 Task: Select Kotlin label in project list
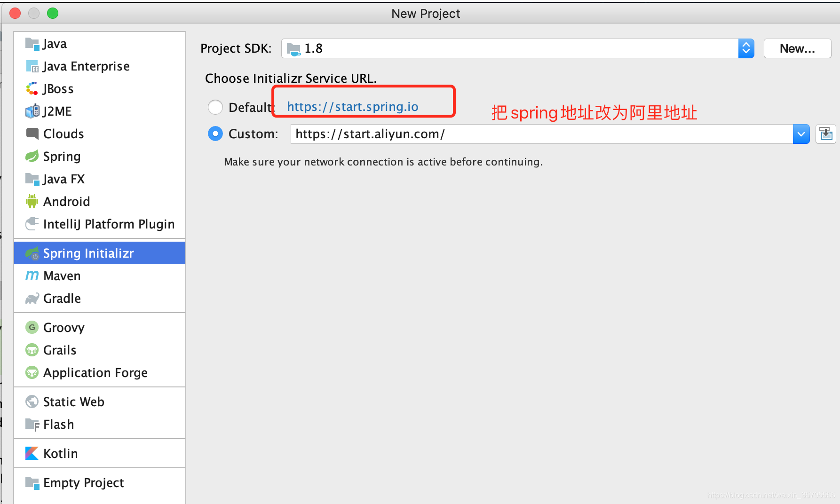pos(60,454)
